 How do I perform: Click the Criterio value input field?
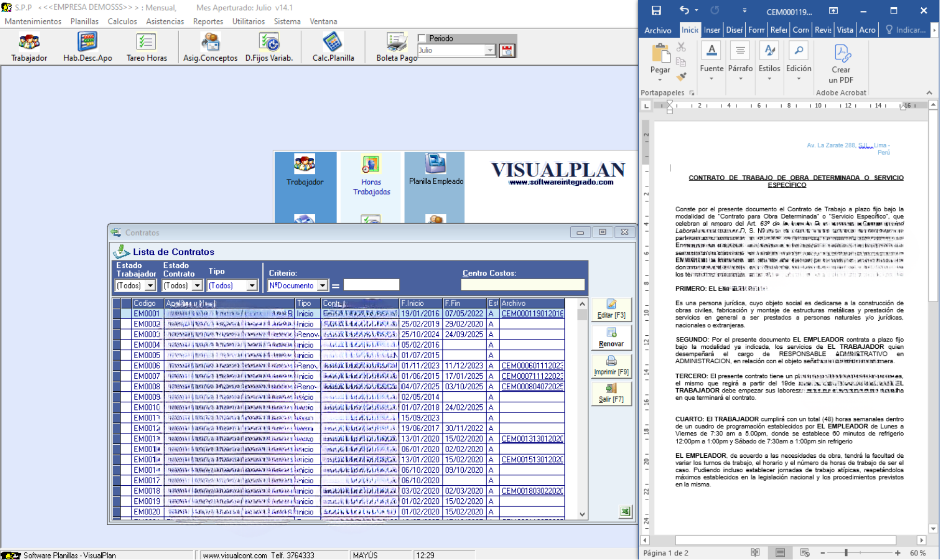click(x=371, y=285)
